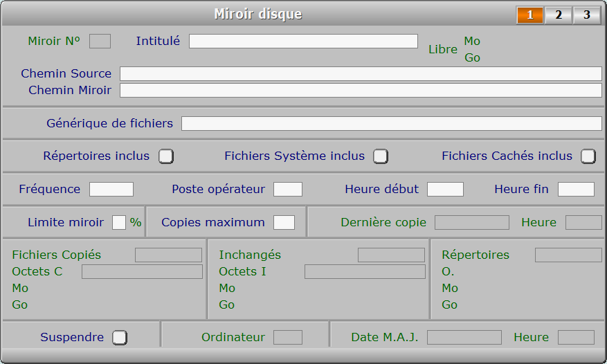Focus the Intitulé text field
607x364 pixels.
click(x=303, y=41)
